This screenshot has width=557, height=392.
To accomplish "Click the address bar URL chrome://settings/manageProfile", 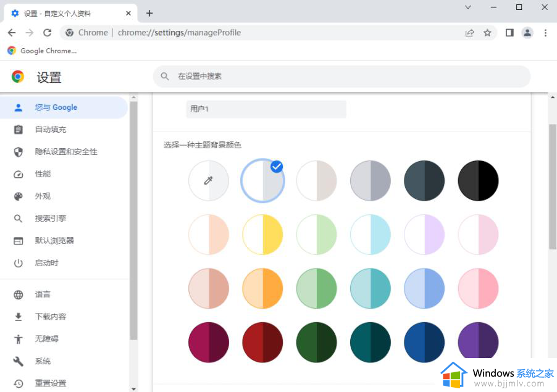I will click(x=180, y=33).
